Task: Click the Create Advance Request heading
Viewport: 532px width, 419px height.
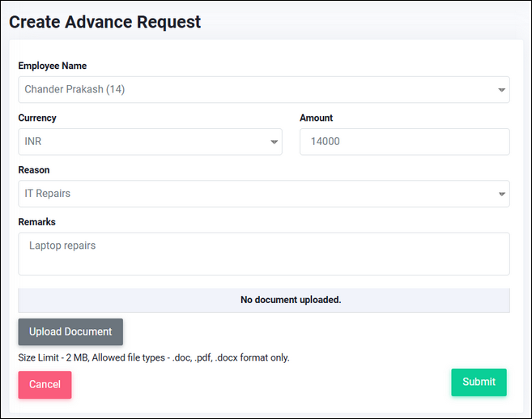Action: pyautogui.click(x=105, y=22)
